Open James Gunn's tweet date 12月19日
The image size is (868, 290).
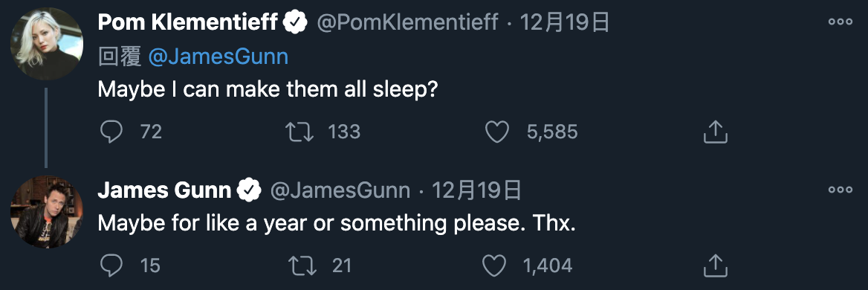476,190
